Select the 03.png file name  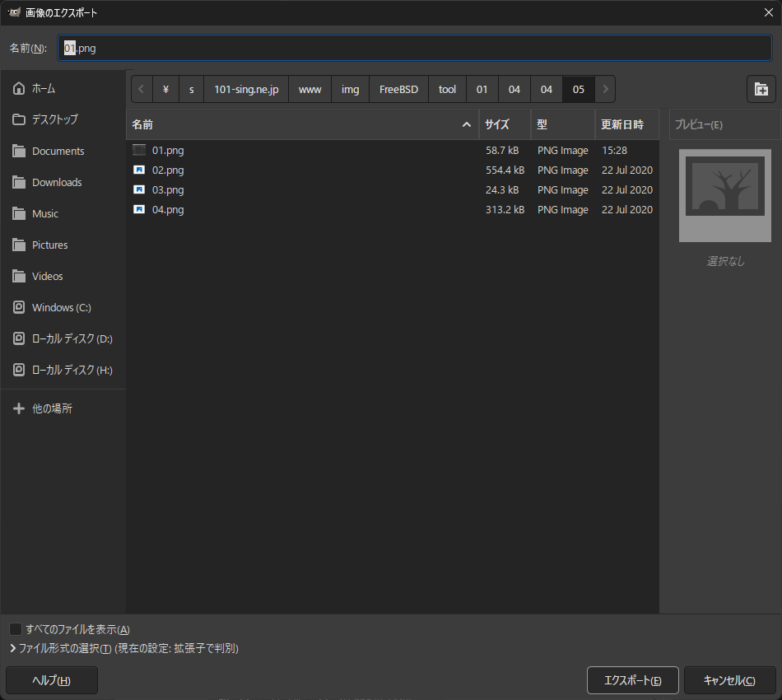168,190
